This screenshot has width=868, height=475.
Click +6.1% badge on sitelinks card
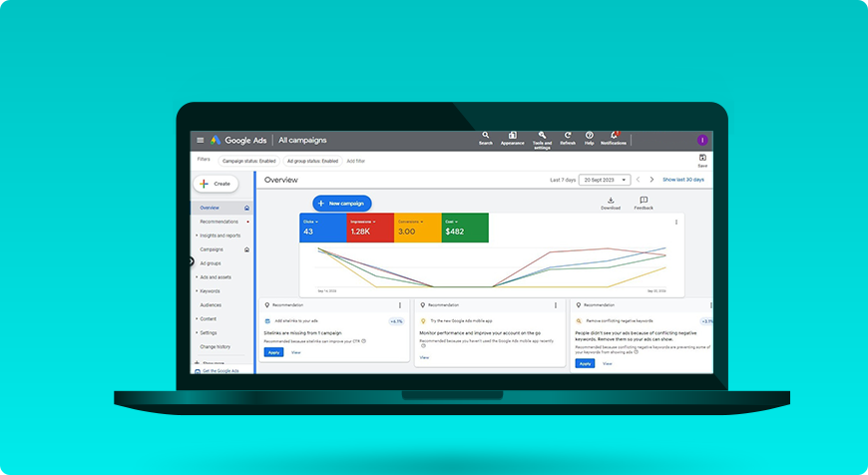tap(396, 321)
